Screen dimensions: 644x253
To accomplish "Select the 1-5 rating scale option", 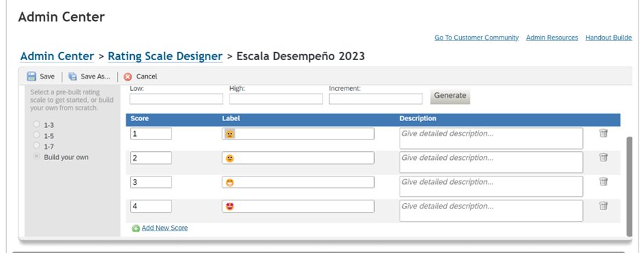I will point(36,135).
